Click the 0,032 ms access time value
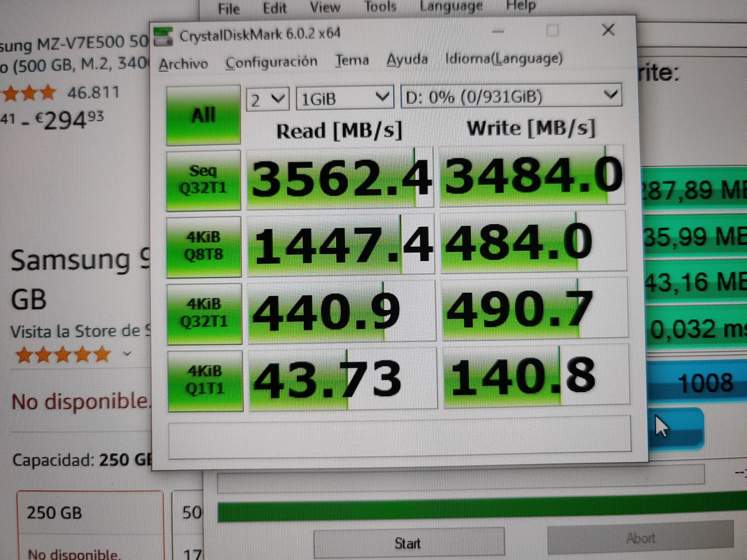The height and width of the screenshot is (560, 747). [699, 329]
